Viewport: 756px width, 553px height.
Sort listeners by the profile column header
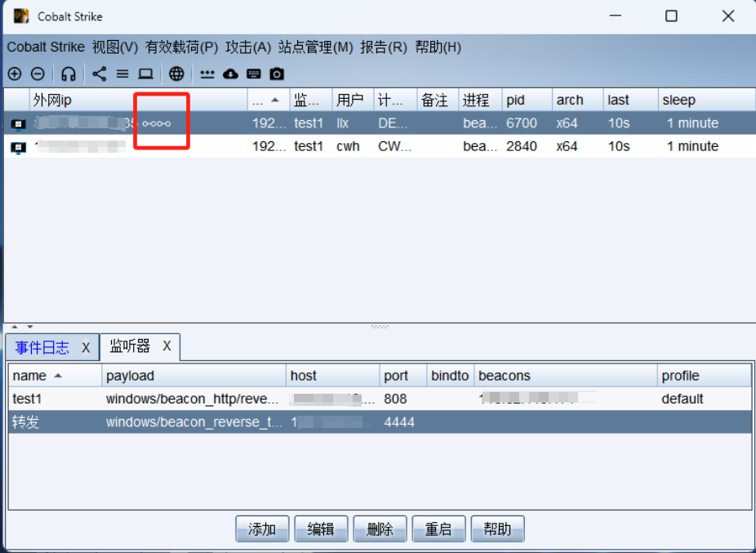pos(704,376)
